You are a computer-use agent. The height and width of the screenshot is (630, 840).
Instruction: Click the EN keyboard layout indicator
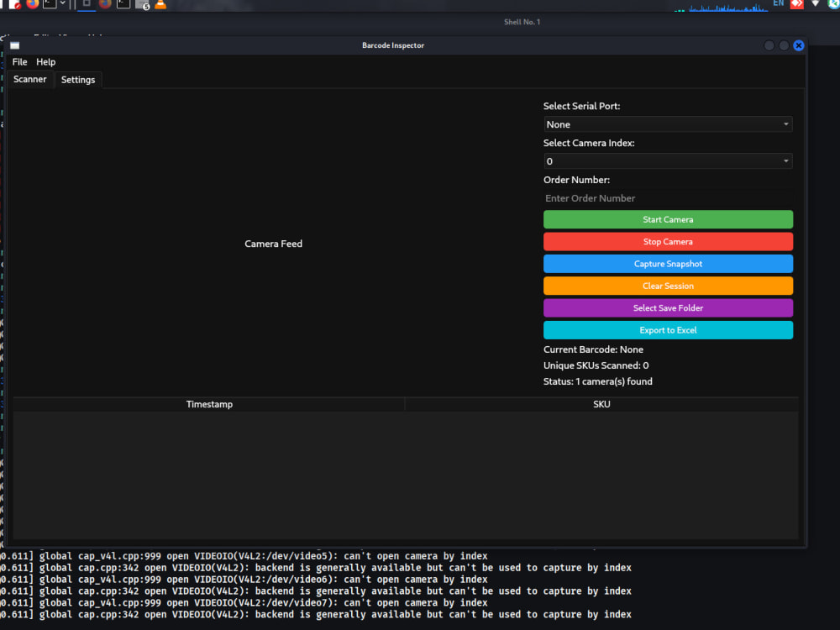[779, 3]
